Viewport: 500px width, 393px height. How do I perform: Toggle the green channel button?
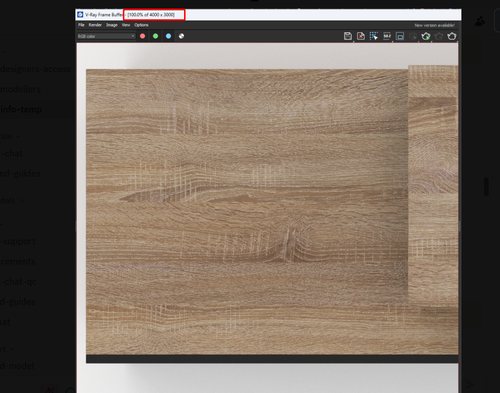(155, 36)
